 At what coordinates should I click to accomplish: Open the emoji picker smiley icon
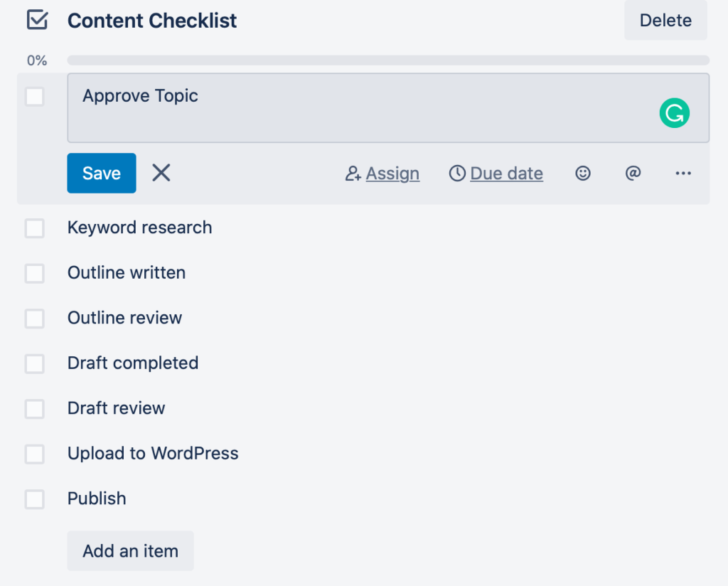[583, 173]
